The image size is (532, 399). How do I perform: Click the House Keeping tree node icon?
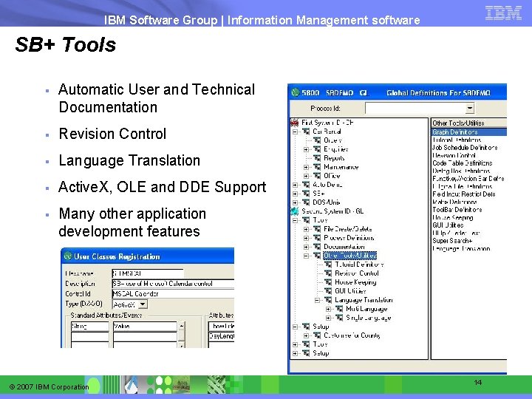[328, 282]
